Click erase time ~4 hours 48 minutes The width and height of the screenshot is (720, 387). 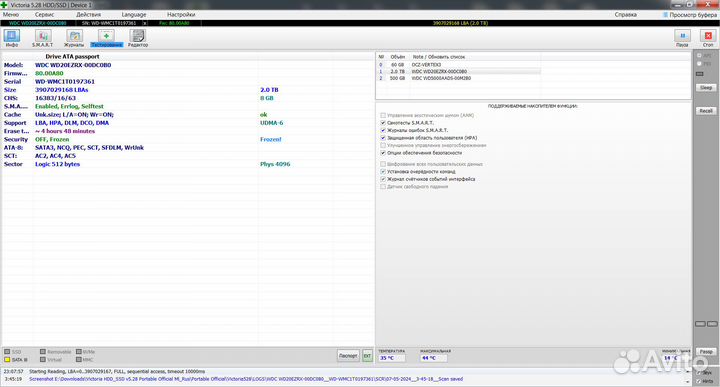tap(65, 131)
